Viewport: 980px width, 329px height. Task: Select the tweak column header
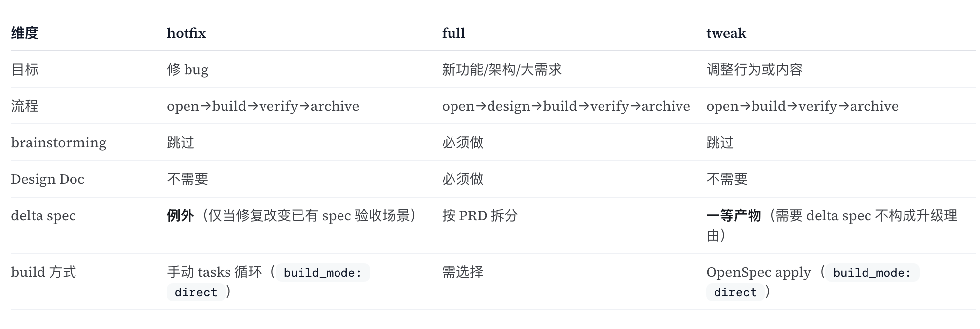[x=726, y=33]
